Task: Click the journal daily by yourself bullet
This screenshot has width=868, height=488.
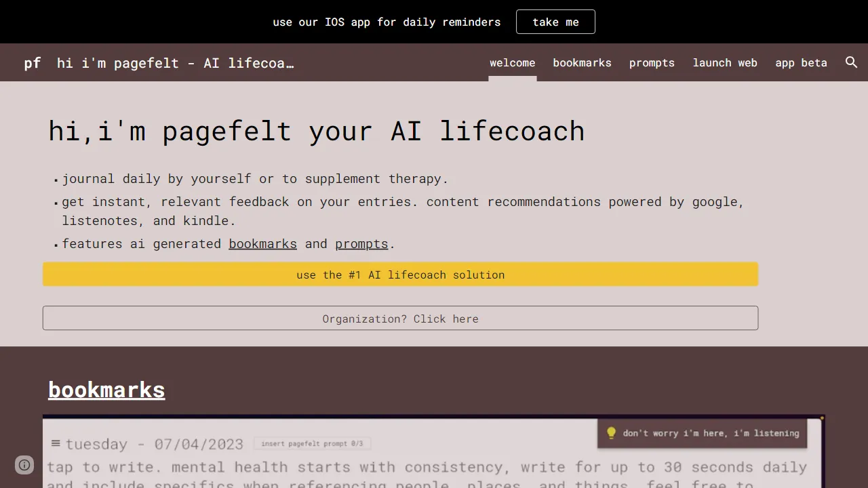Action: pyautogui.click(x=255, y=179)
